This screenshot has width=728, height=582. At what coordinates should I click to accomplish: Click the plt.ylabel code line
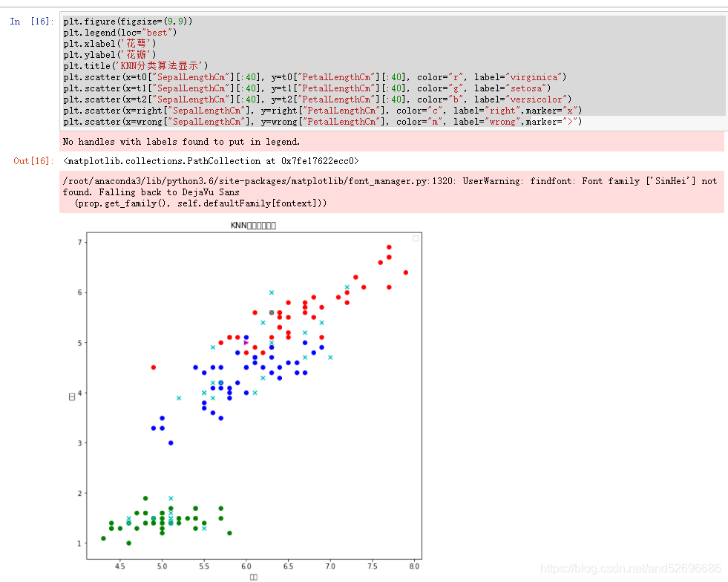click(x=110, y=55)
